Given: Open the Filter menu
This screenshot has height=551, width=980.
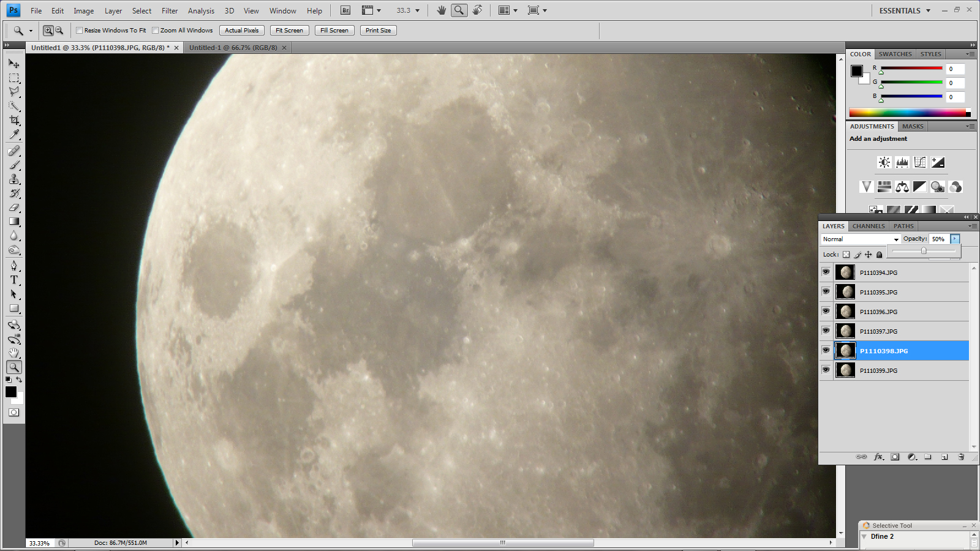Looking at the screenshot, I should click(x=170, y=10).
